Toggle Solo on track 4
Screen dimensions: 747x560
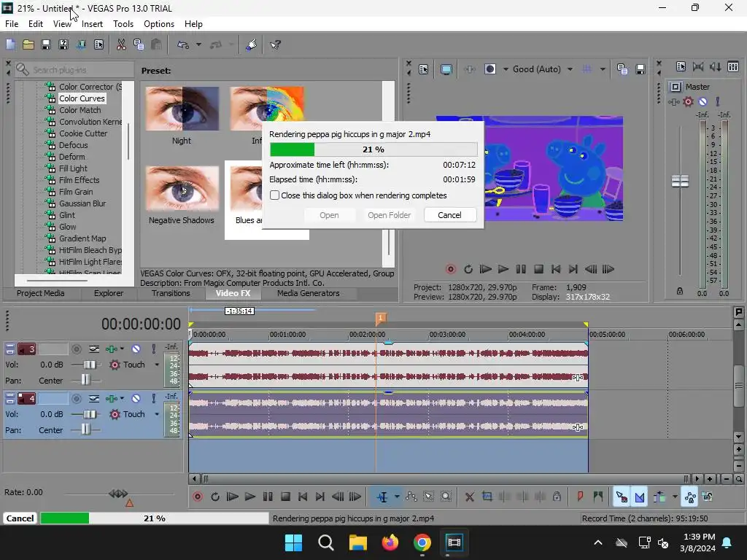(x=153, y=399)
